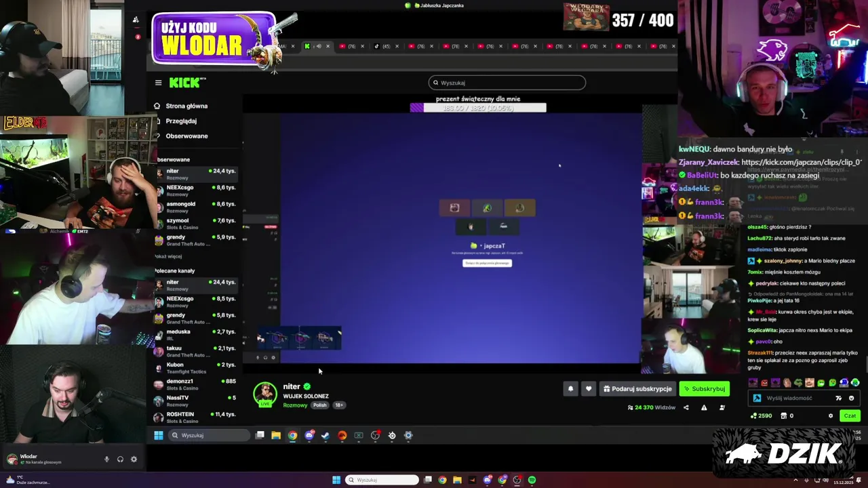Click the Polish language tag
Screen dimensions: 868x488
click(x=319, y=405)
